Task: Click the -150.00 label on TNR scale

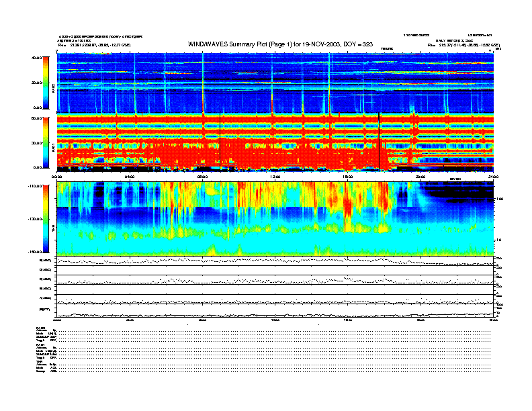Action: pos(35,252)
